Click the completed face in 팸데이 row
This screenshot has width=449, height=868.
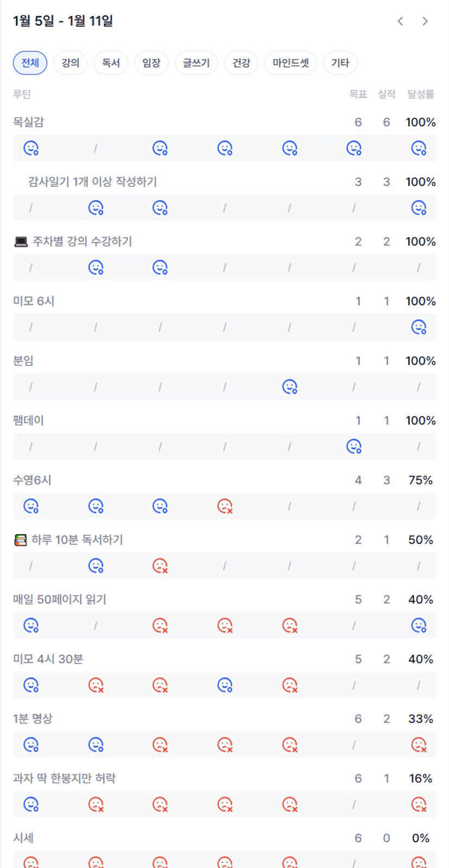[354, 446]
